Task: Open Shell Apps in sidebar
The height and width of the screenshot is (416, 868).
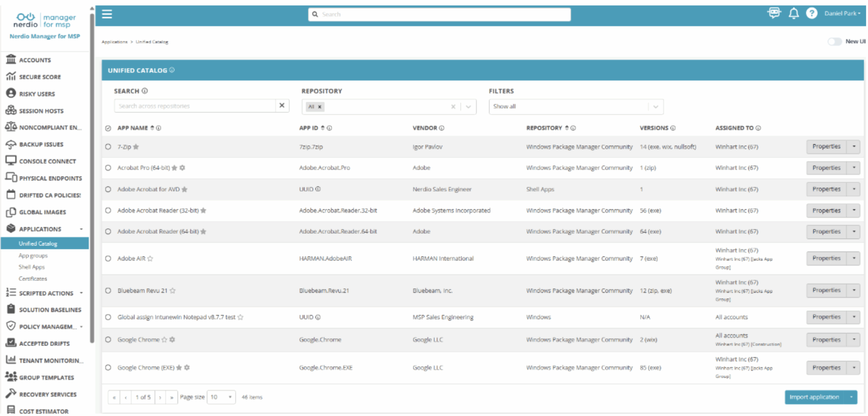Action: tap(32, 267)
